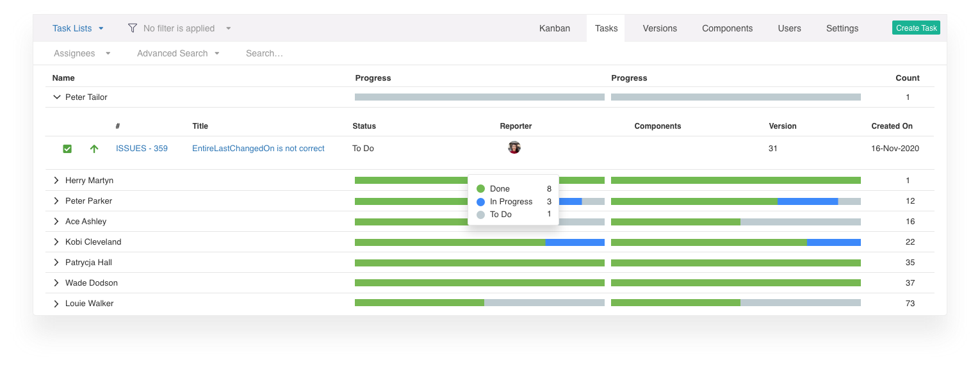The height and width of the screenshot is (367, 980).
Task: Open the Advanced Search dropdown
Action: (x=178, y=53)
